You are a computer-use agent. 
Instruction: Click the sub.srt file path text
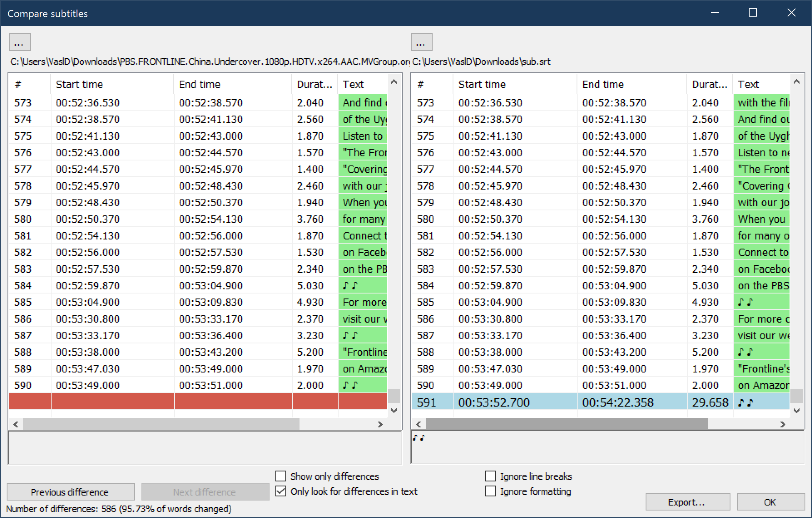tap(481, 61)
